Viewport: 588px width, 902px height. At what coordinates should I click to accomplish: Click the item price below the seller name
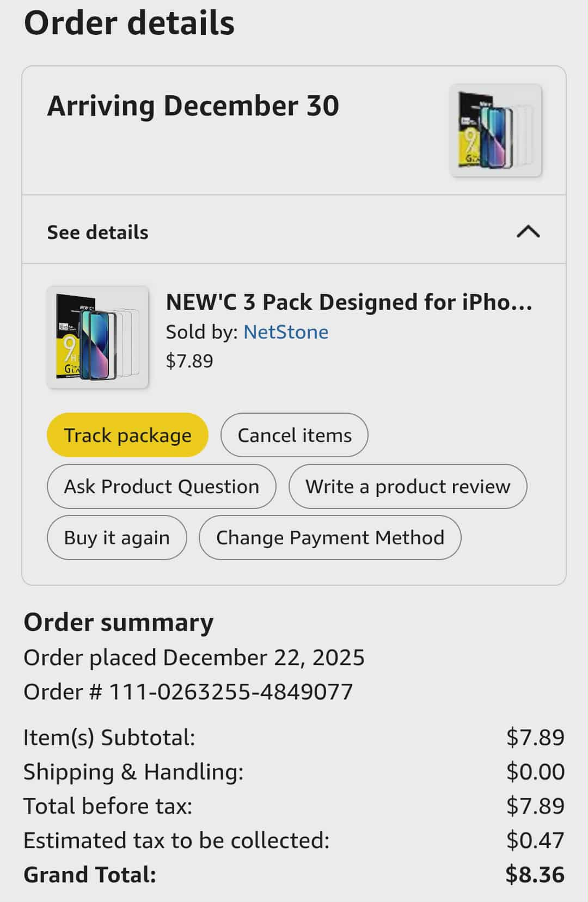pos(189,361)
